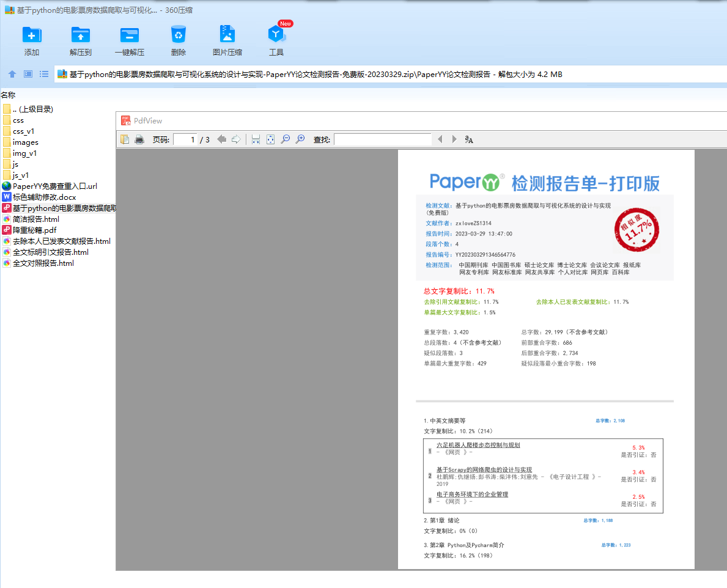Select the 基于python的电影票房数据爬取 PDF file
Viewport: 727px width, 588px height.
pos(59,208)
